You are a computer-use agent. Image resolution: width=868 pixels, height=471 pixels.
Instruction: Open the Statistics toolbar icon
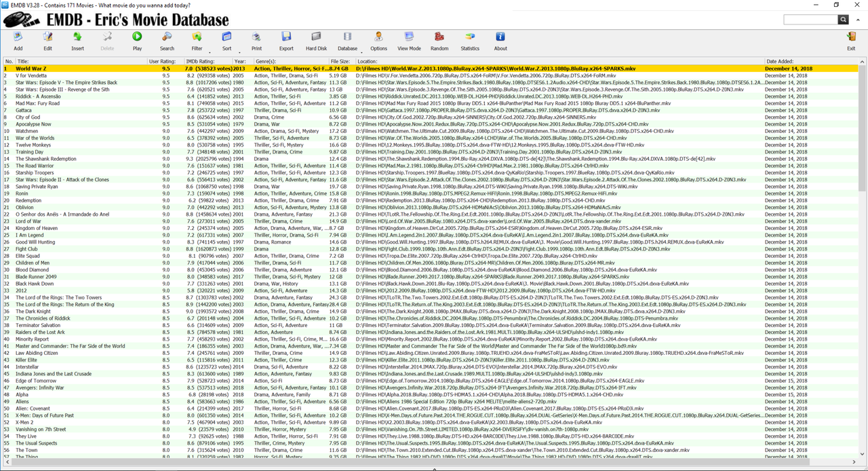[469, 37]
